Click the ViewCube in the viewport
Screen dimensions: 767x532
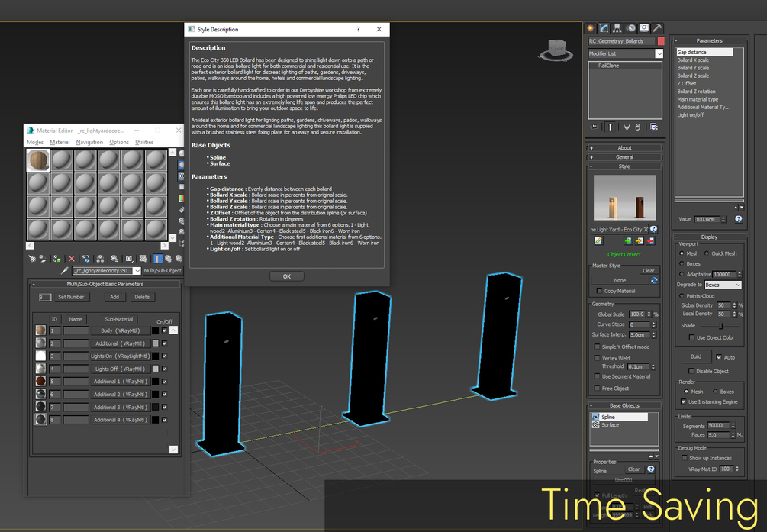point(556,50)
